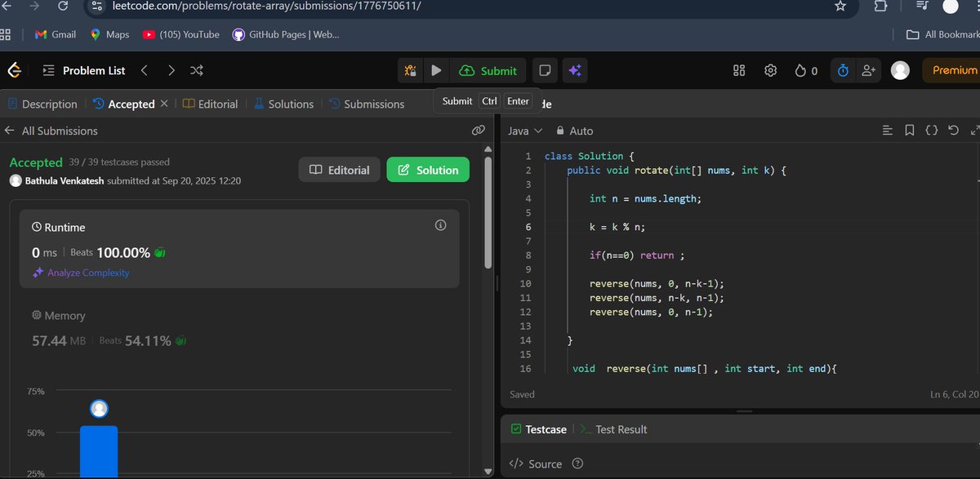Click the media control icon in Chrome
The image size is (980, 479).
922,5
